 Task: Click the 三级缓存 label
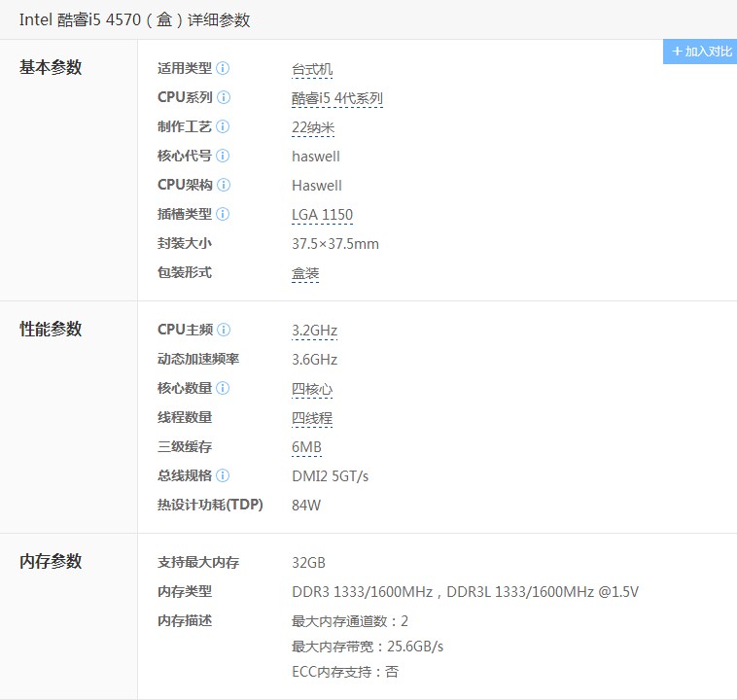pos(185,446)
